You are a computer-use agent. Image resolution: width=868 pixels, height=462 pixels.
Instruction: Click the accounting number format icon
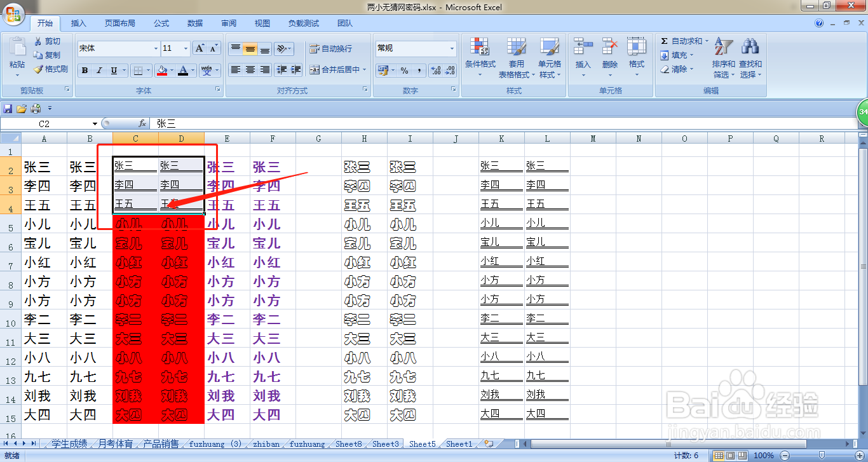click(x=383, y=70)
